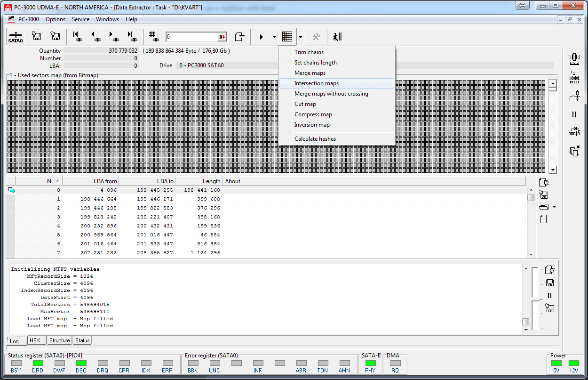The image size is (588, 380).
Task: Go to next chain with right-arrow icon
Action: tap(113, 37)
